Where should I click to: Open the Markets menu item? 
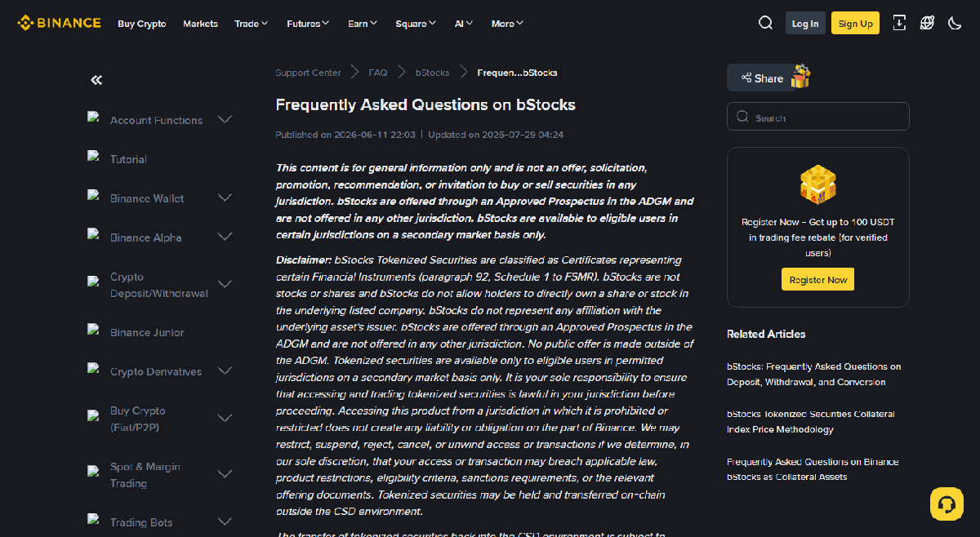pos(200,24)
